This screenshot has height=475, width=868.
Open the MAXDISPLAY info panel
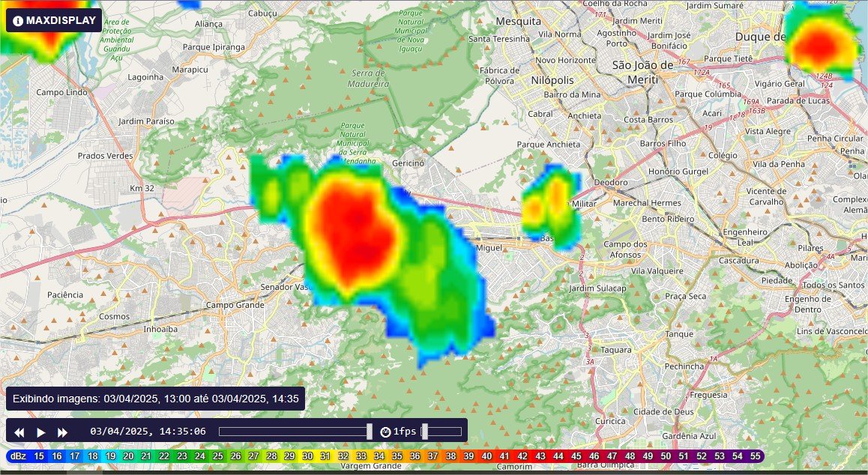54,20
